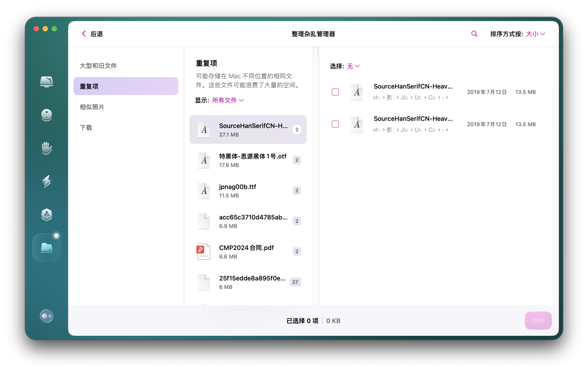Click the 移除 remove button

pyautogui.click(x=538, y=320)
